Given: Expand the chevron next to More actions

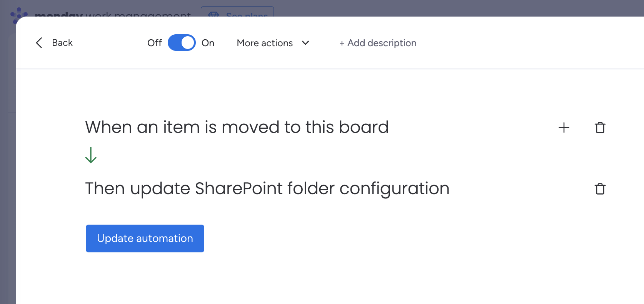Looking at the screenshot, I should click(x=306, y=43).
